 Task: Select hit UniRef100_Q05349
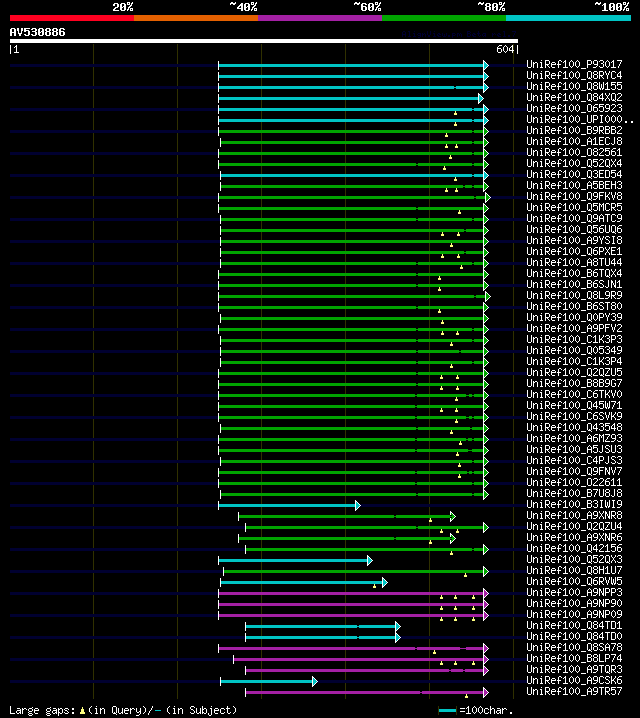tap(574, 350)
